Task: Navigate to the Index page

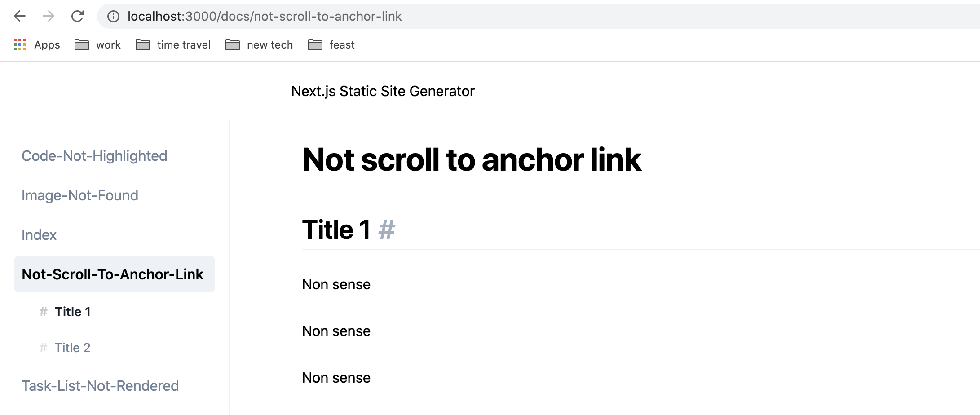Action: pos(39,234)
